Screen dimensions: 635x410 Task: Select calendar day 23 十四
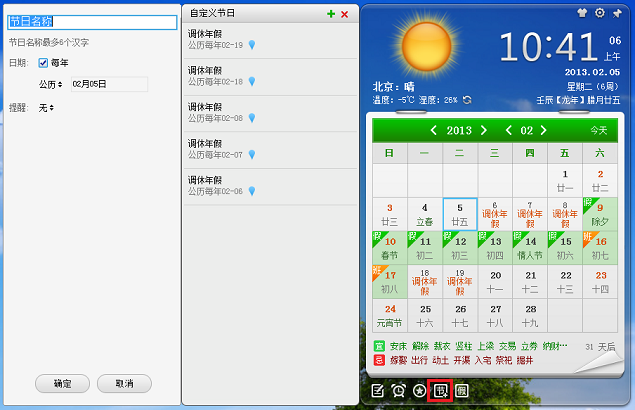[600, 282]
